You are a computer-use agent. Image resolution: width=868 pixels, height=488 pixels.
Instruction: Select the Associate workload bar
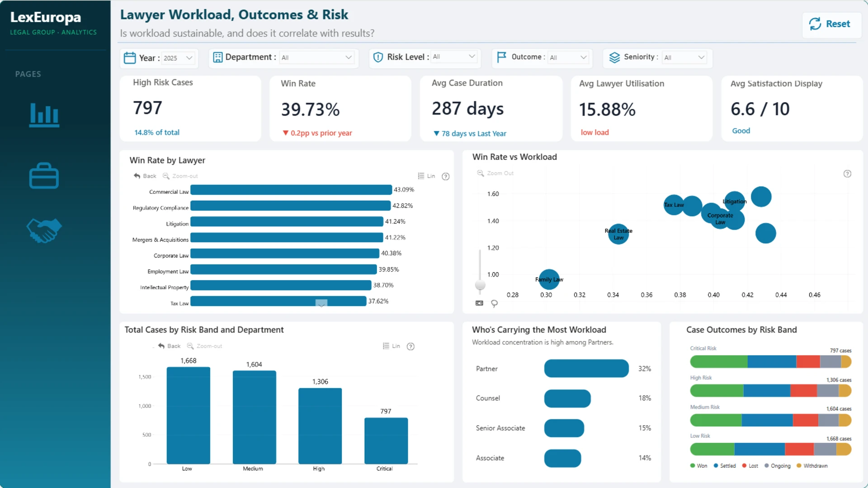coord(562,458)
